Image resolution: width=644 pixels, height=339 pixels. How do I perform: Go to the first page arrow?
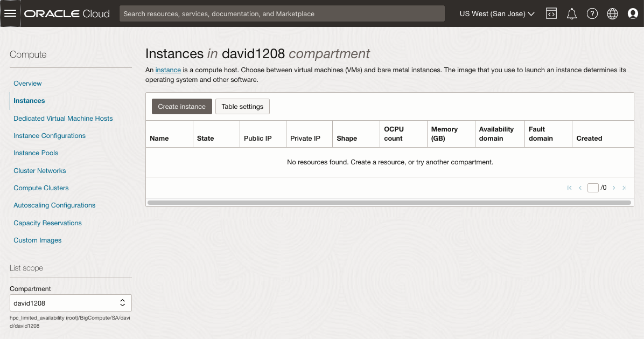569,188
